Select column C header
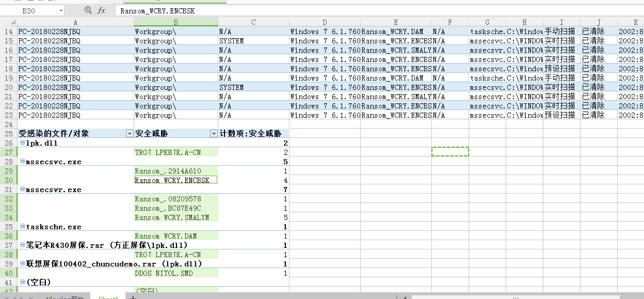Image resolution: width=644 pixels, height=299 pixels. (x=253, y=22)
